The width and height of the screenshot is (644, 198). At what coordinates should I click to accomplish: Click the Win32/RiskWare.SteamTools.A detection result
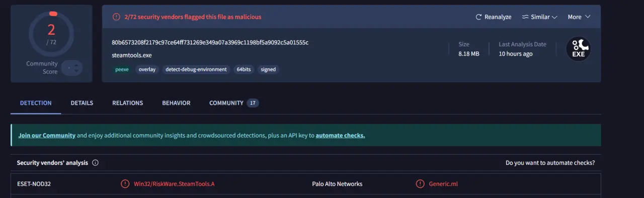174,184
